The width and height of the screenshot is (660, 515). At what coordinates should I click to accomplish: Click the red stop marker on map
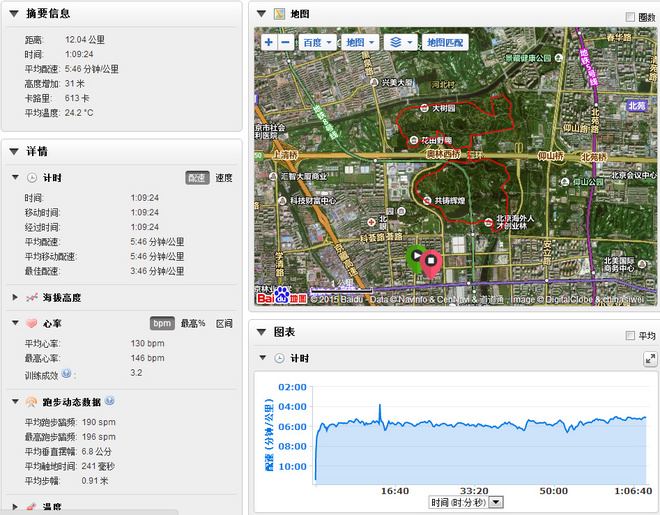click(x=431, y=262)
